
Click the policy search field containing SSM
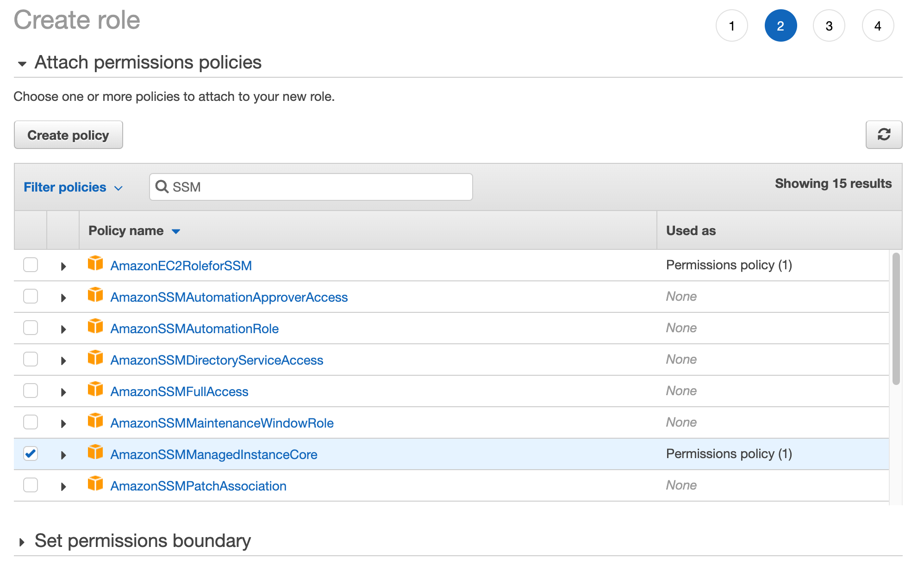[311, 187]
